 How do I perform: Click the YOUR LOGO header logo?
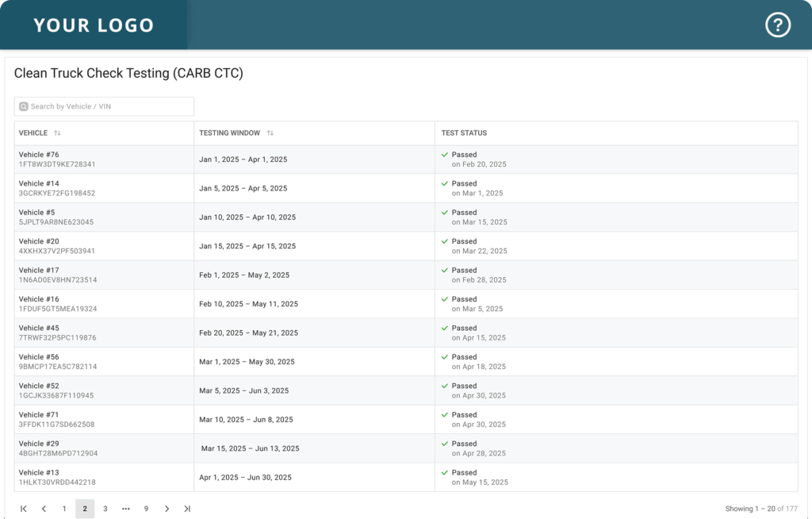point(94,25)
